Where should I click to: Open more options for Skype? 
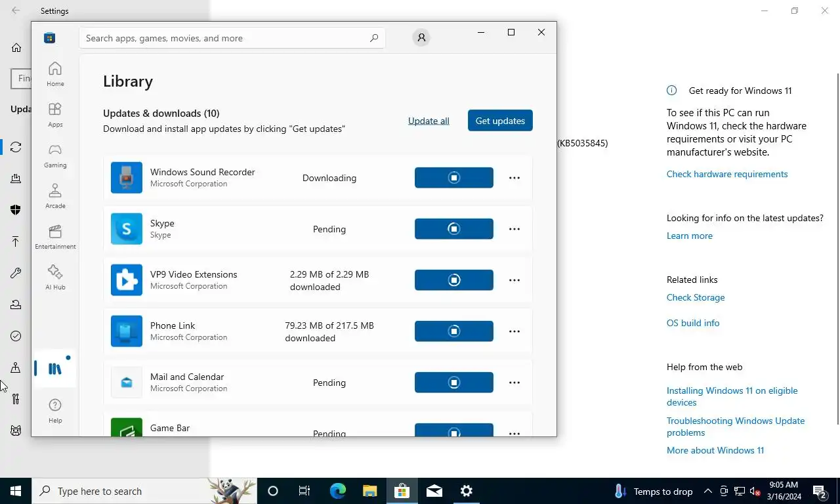coord(514,229)
